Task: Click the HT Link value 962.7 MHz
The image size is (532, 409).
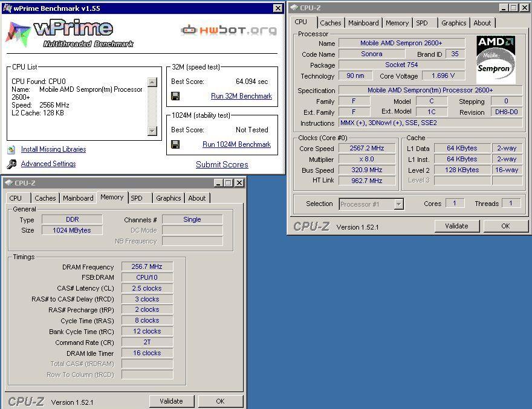Action: point(367,181)
